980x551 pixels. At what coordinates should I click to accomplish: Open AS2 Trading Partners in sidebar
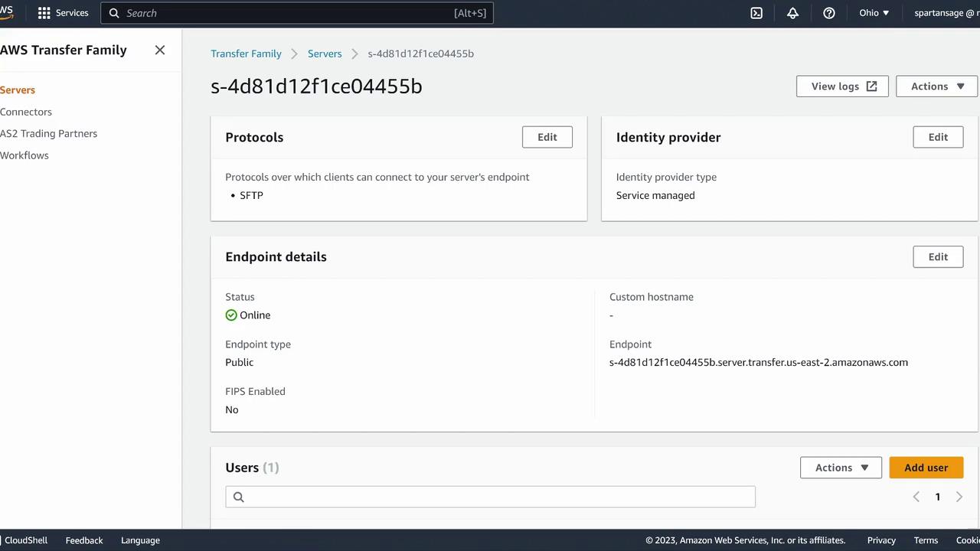coord(48,133)
